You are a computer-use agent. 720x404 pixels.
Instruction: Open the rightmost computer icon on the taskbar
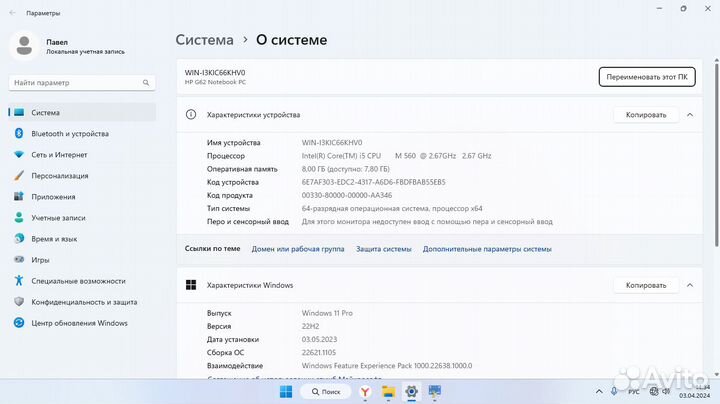434,392
